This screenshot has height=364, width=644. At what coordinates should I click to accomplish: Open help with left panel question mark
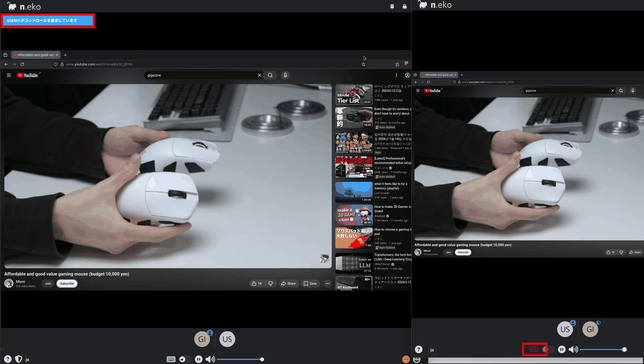8,359
